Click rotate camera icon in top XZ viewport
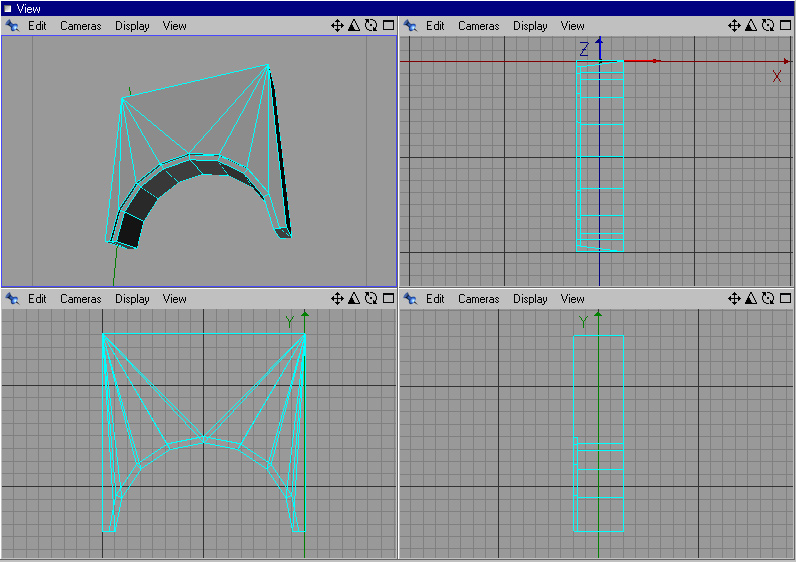The height and width of the screenshot is (562, 796). [x=768, y=25]
